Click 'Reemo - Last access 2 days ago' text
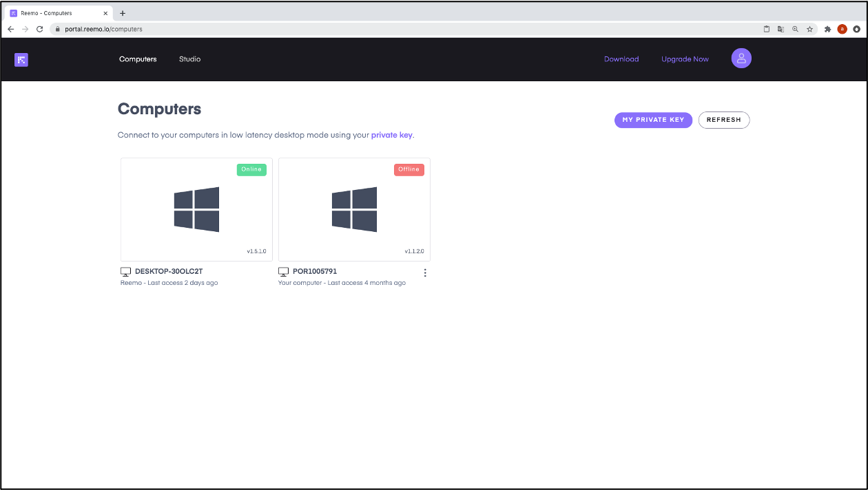The width and height of the screenshot is (868, 490). 169,283
